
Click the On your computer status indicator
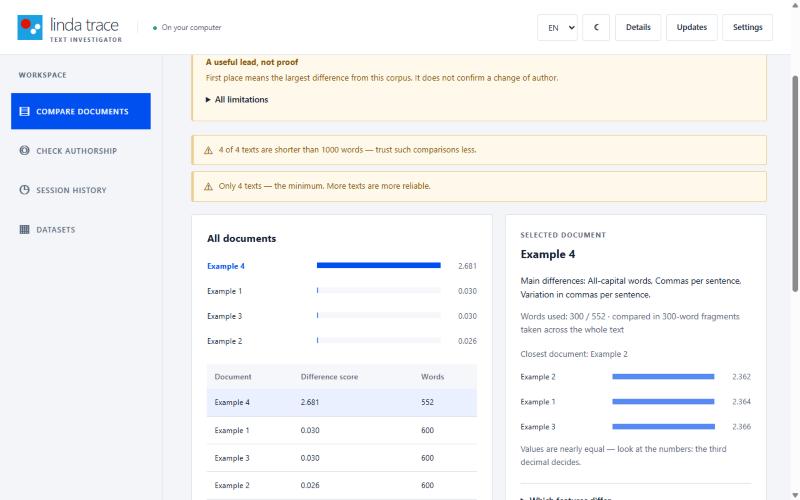click(187, 28)
